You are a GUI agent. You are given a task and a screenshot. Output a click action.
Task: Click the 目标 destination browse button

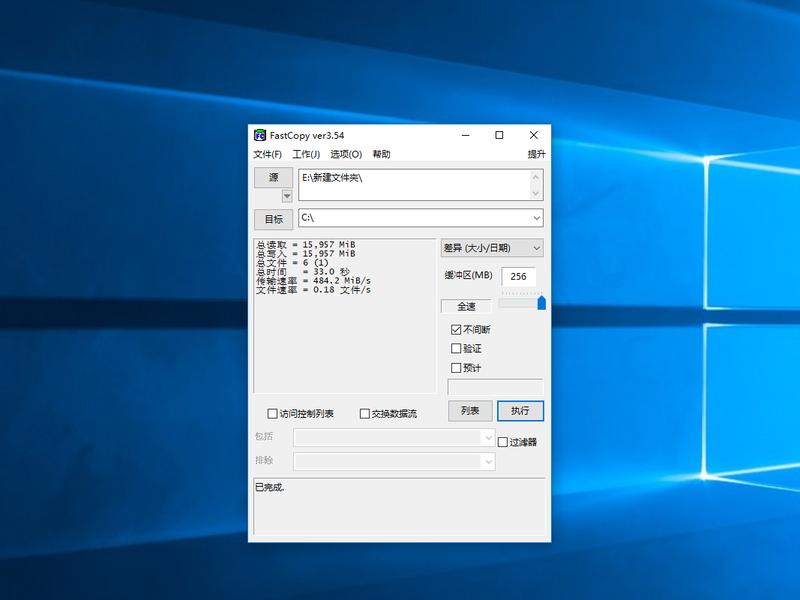click(273, 218)
